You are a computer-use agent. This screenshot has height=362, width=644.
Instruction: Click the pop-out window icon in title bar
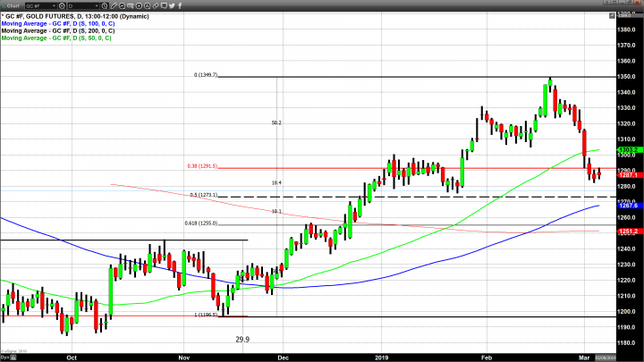click(x=615, y=3)
